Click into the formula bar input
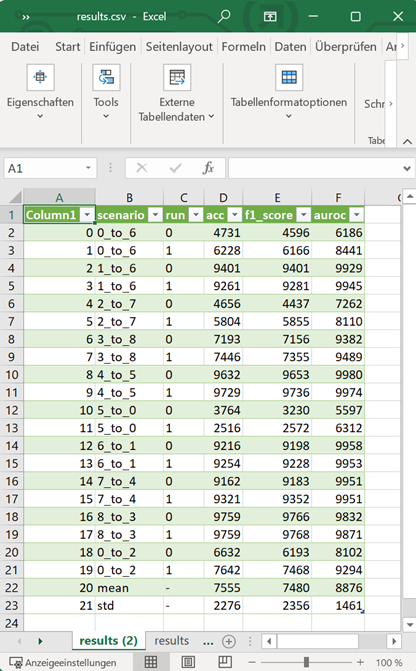The width and height of the screenshot is (416, 671). click(316, 168)
